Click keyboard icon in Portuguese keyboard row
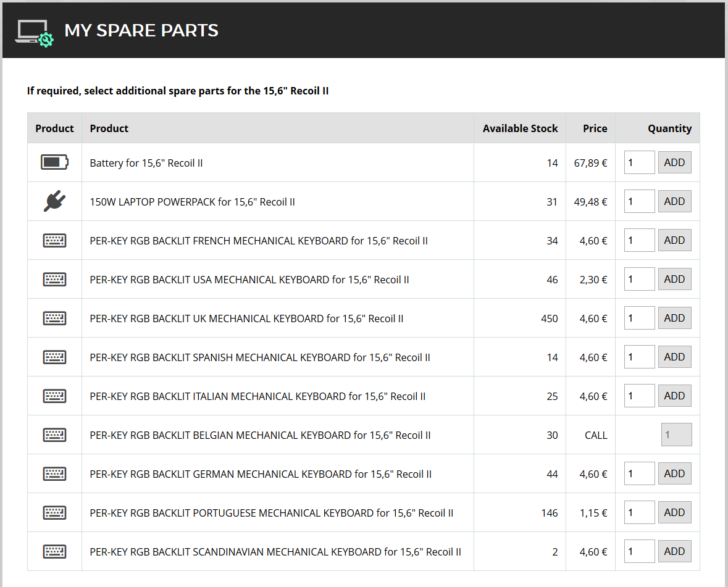The image size is (728, 587). (x=54, y=513)
